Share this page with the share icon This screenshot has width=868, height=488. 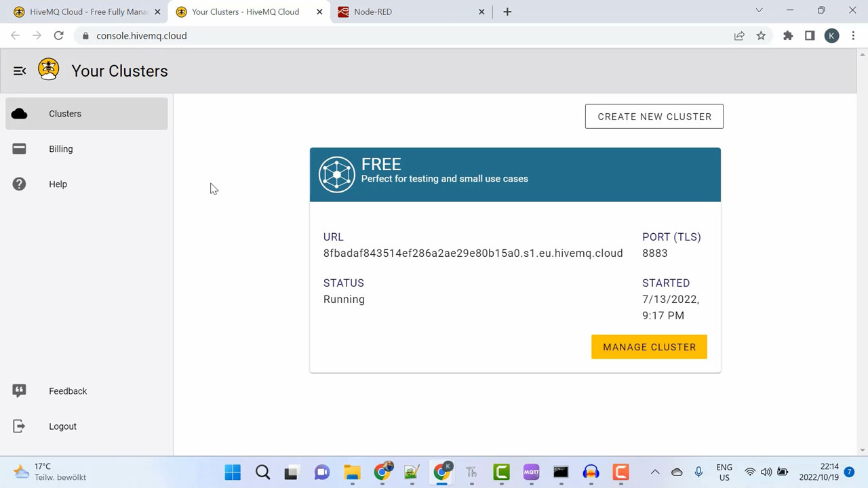(739, 36)
